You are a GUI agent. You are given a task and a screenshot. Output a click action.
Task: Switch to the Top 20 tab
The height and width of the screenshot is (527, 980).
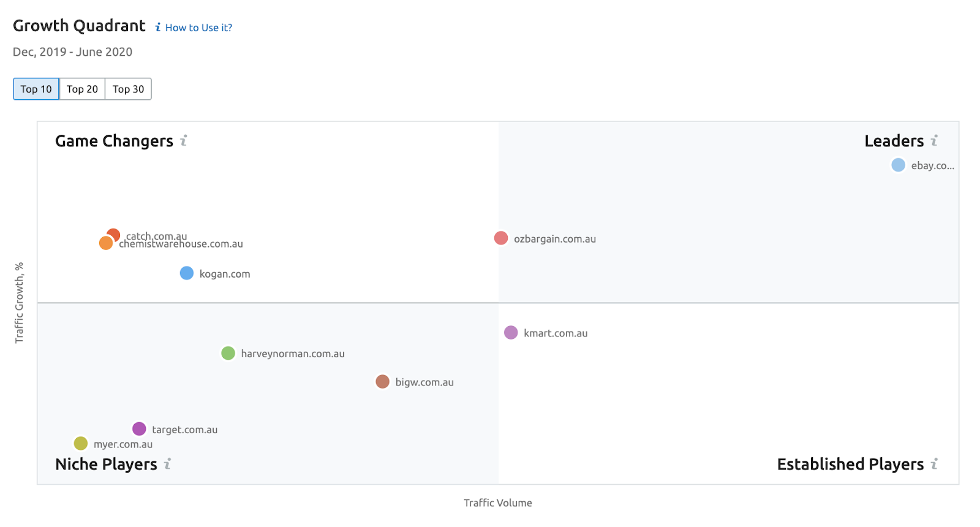point(82,89)
